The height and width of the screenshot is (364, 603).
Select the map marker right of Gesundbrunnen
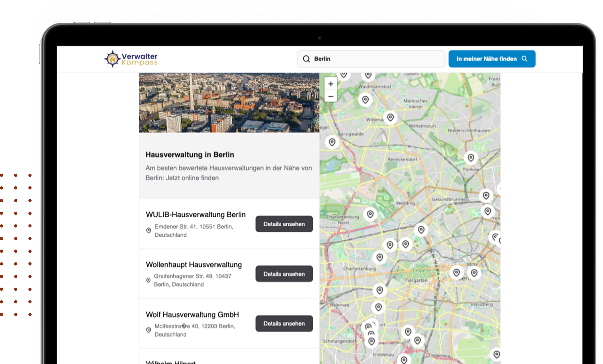(486, 195)
